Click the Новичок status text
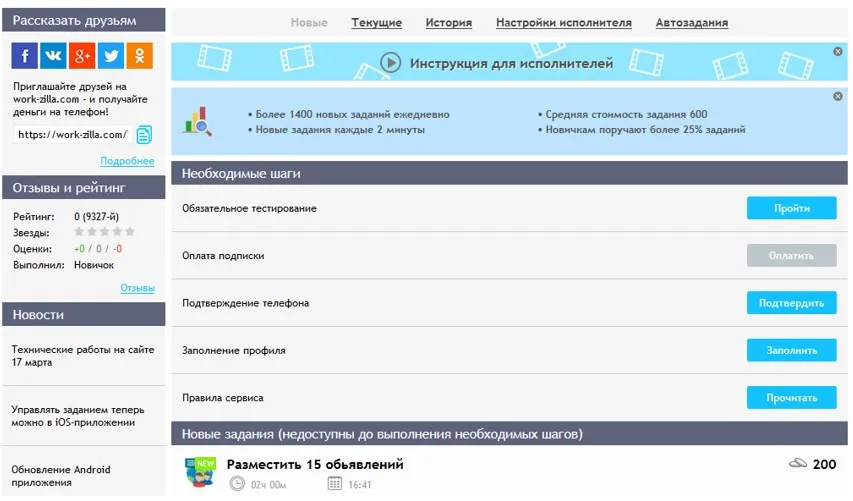 (94, 265)
